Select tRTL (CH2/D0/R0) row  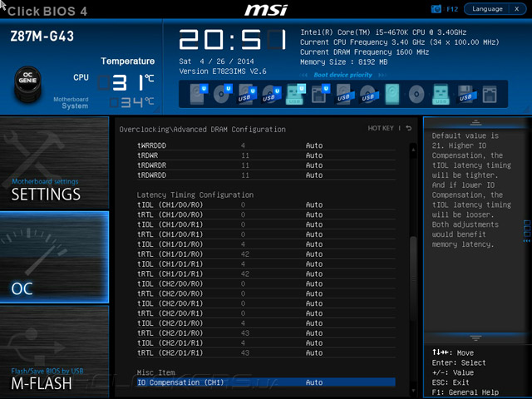pos(266,293)
